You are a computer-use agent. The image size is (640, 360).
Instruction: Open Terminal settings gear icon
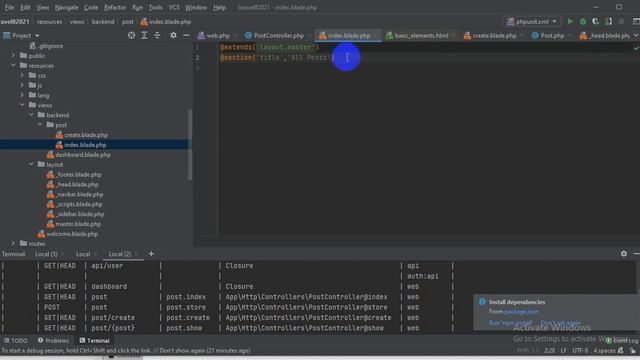624,254
